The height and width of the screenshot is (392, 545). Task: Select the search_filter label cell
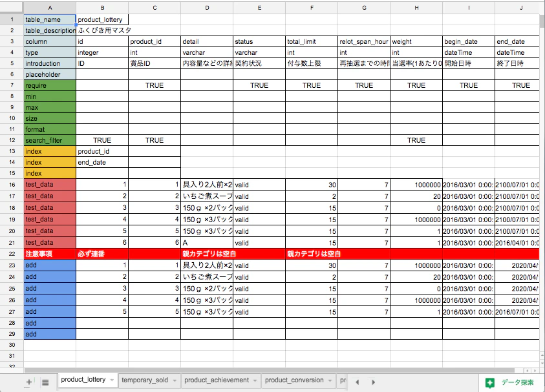50,140
